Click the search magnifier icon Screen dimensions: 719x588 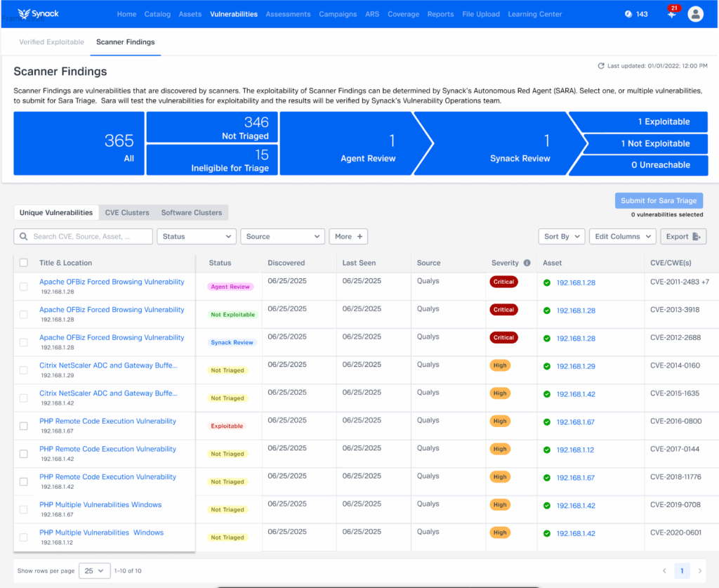pos(25,237)
